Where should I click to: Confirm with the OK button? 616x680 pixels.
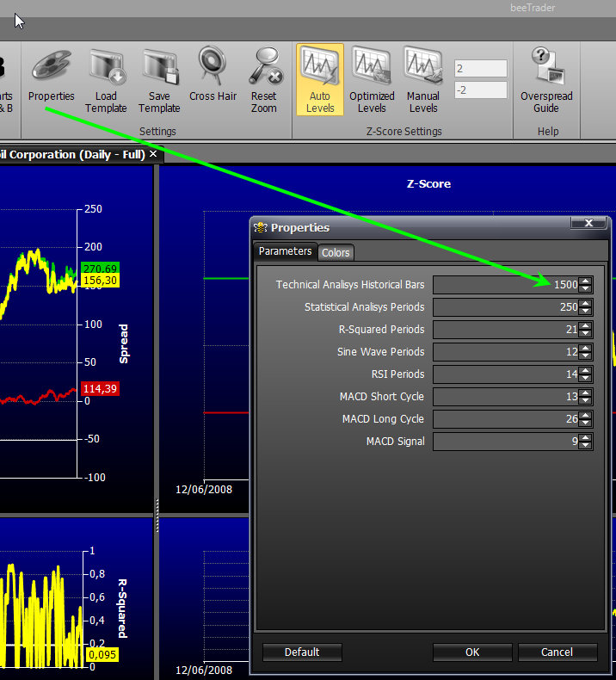pyautogui.click(x=472, y=652)
